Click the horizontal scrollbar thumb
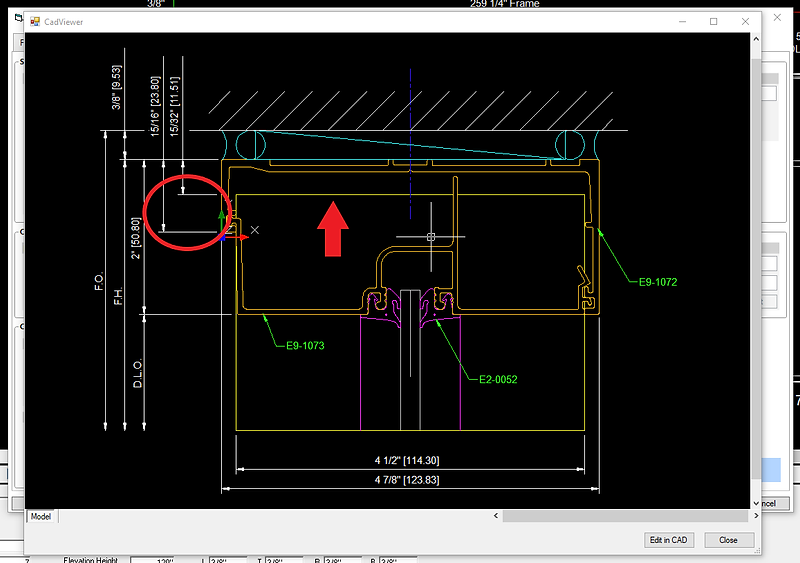800x563 pixels. coord(626,516)
